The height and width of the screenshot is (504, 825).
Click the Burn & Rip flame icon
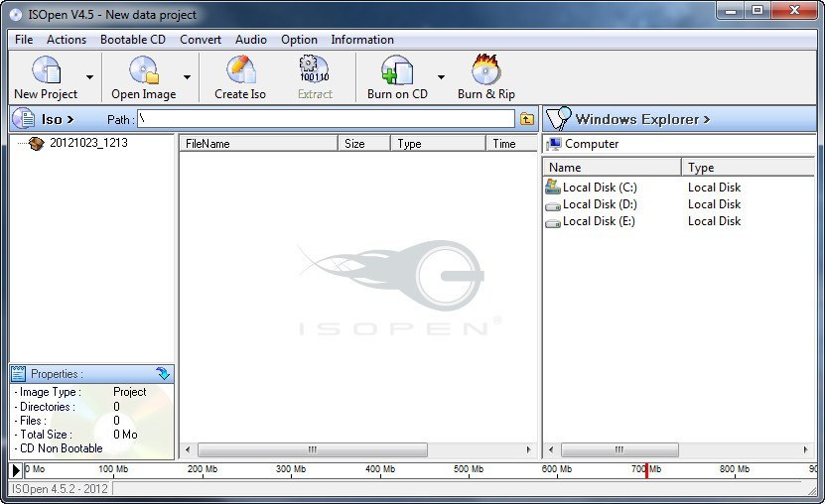coord(486,68)
